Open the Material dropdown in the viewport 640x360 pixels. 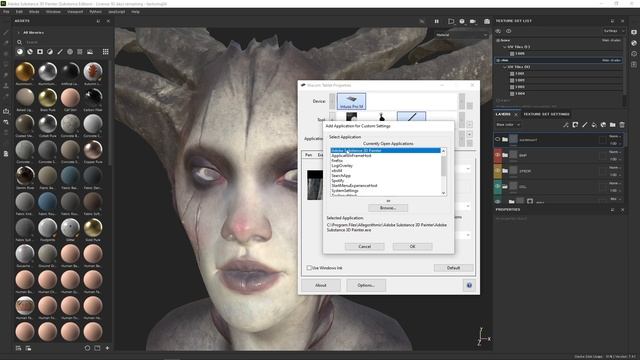click(x=462, y=35)
